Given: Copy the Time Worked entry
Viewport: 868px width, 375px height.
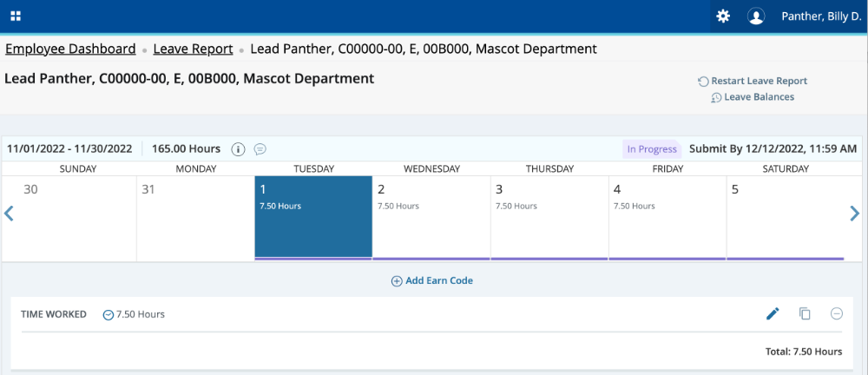Looking at the screenshot, I should coord(805,313).
